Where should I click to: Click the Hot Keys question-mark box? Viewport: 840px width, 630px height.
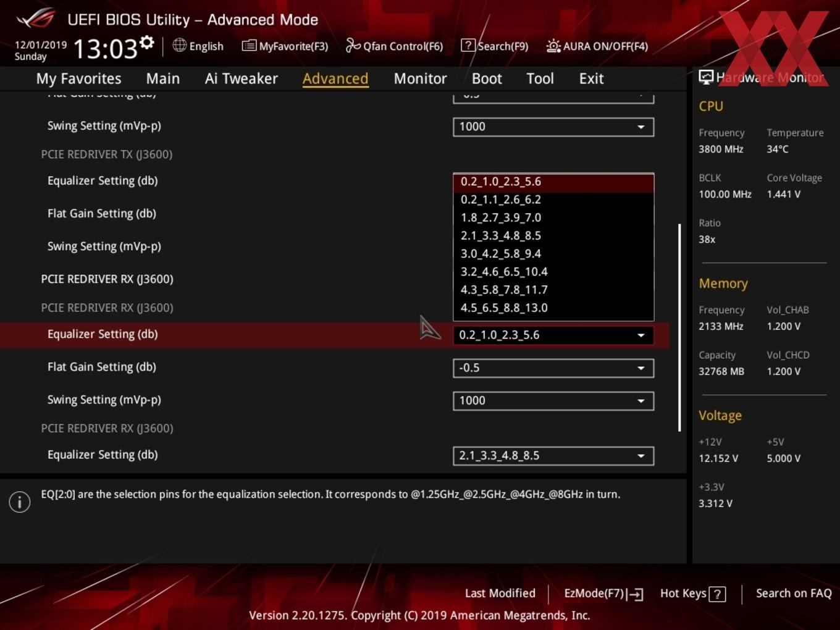click(717, 594)
